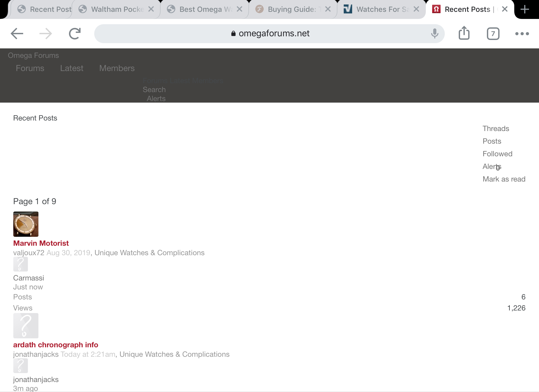This screenshot has width=539, height=392.
Task: Open ardath chronograph info thread
Action: [x=56, y=345]
